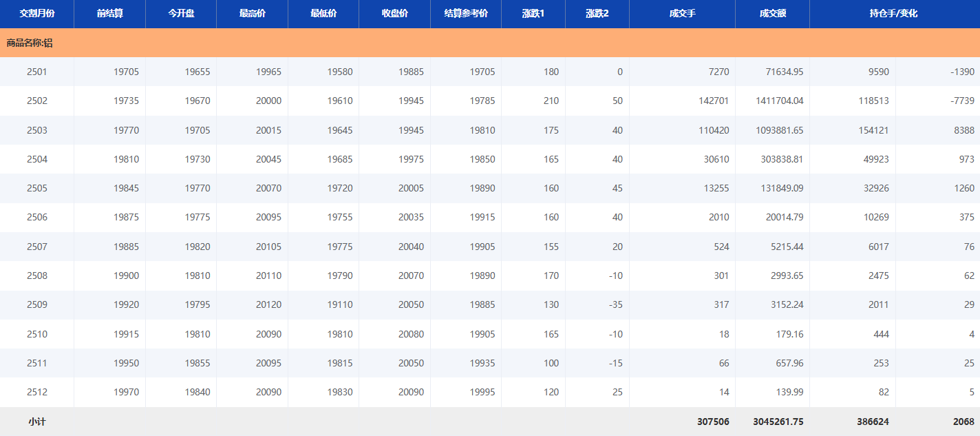The width and height of the screenshot is (980, 436).
Task: Click the 涨跌2 column header
Action: 597,14
